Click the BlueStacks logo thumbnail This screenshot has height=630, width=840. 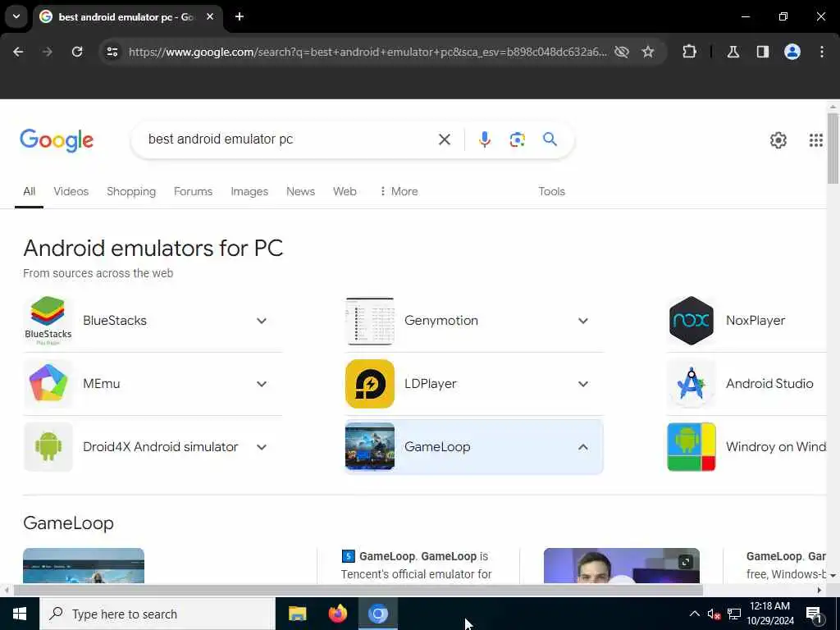pos(48,321)
